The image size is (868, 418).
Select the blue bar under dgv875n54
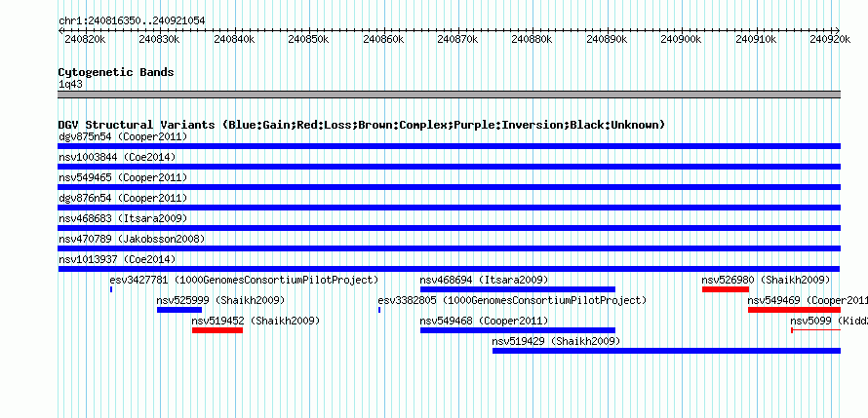click(449, 146)
